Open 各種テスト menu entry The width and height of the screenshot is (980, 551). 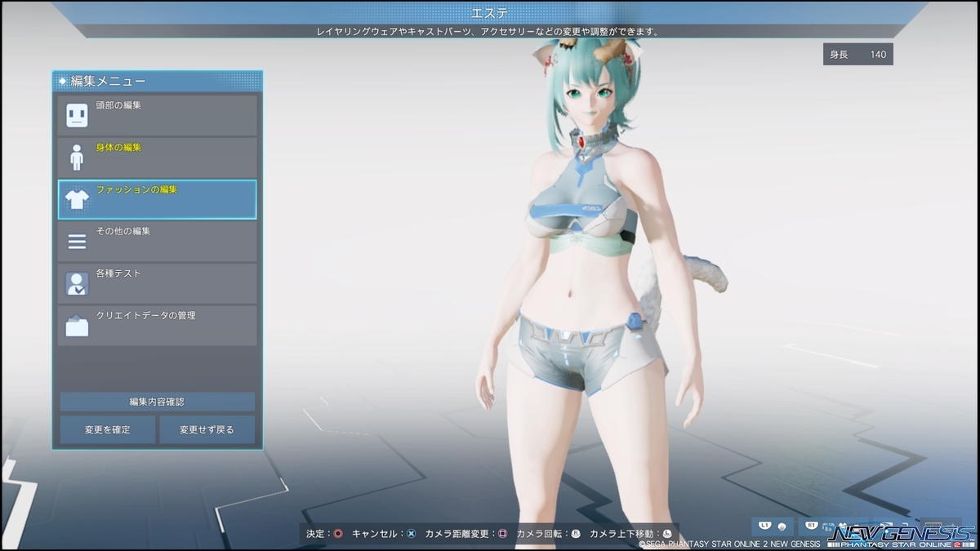point(158,283)
